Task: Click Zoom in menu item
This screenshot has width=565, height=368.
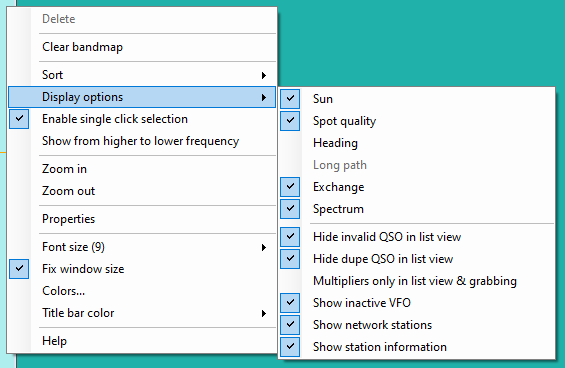Action: point(142,169)
